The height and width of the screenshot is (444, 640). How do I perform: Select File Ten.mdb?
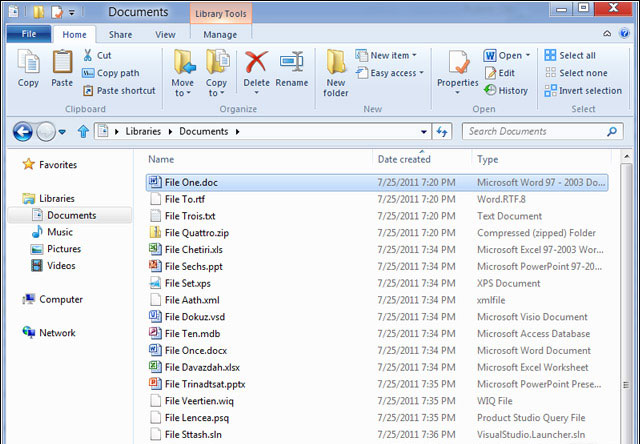pos(376,333)
